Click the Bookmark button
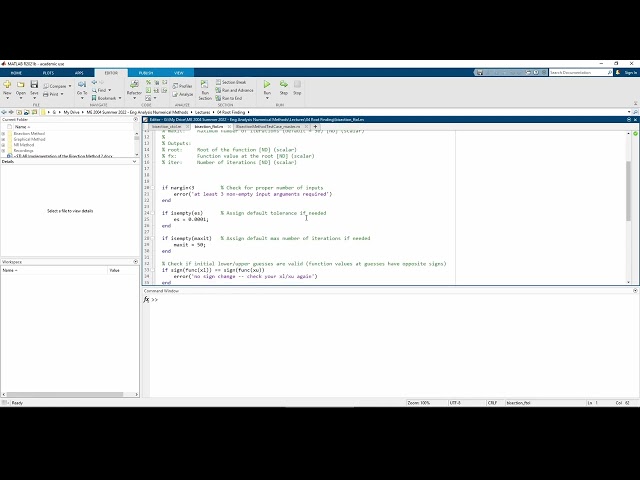Screen dimensions: 640x480 104,98
